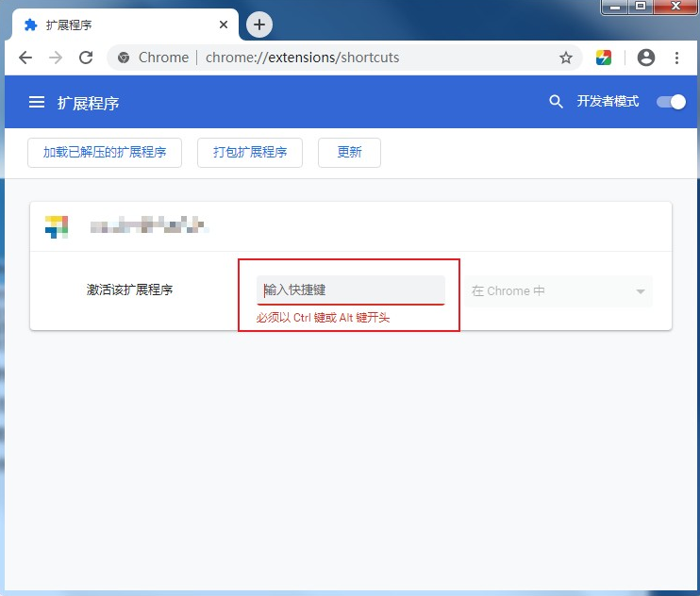Click the Chrome site info icon in the address bar
The image size is (700, 596).
(124, 58)
